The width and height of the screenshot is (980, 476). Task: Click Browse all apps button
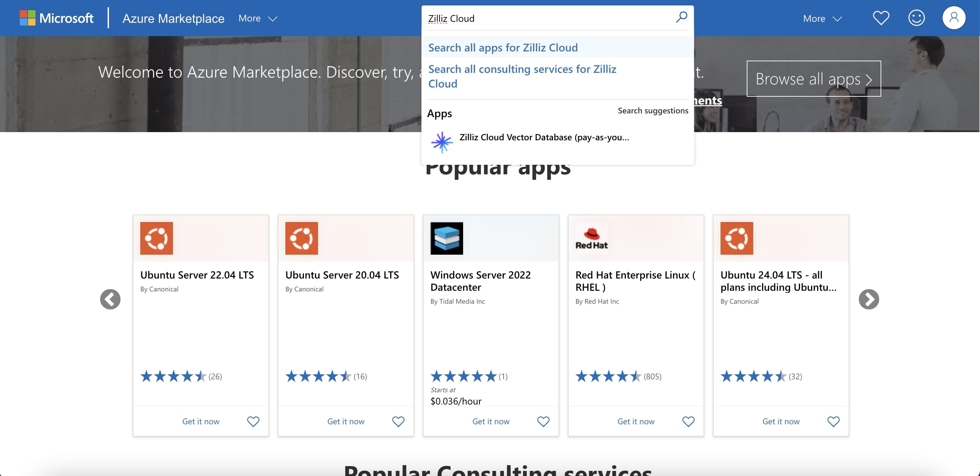[813, 79]
